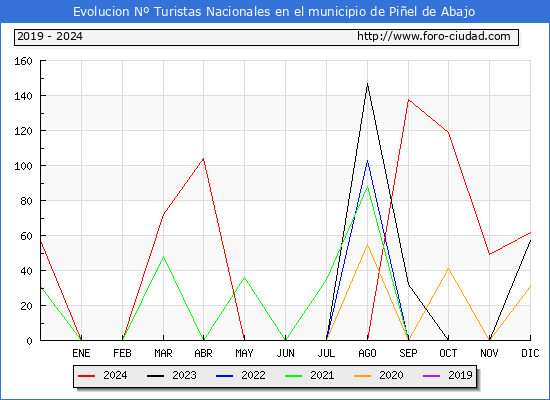This screenshot has height=400, width=550.
Task: Click the red 2024 peak at SEP
Action: (408, 100)
